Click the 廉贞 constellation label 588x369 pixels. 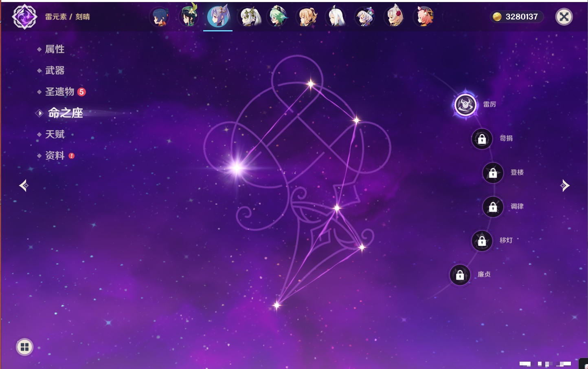pyautogui.click(x=484, y=274)
